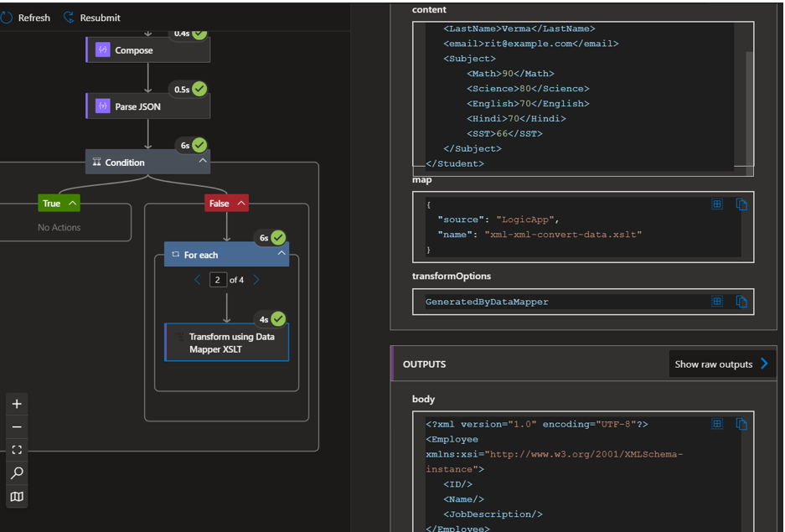The height and width of the screenshot is (532, 785).
Task: Click the GeneratedByDataMapper value field
Action: point(583,302)
